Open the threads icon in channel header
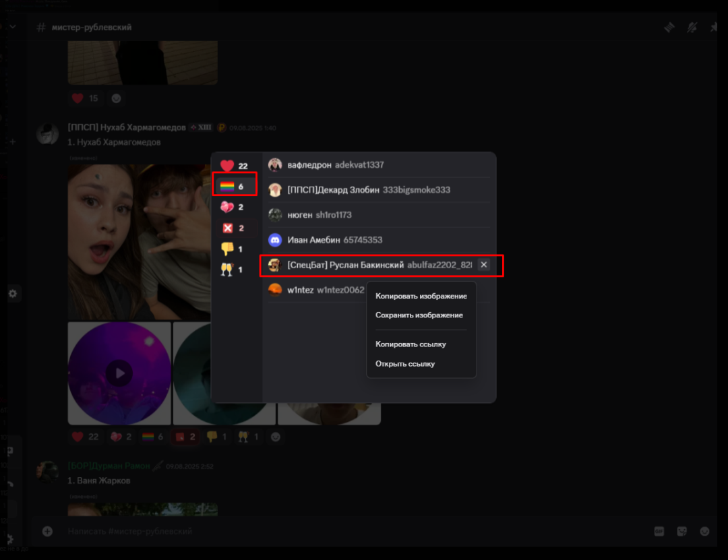Image resolution: width=728 pixels, height=560 pixels. pyautogui.click(x=669, y=28)
